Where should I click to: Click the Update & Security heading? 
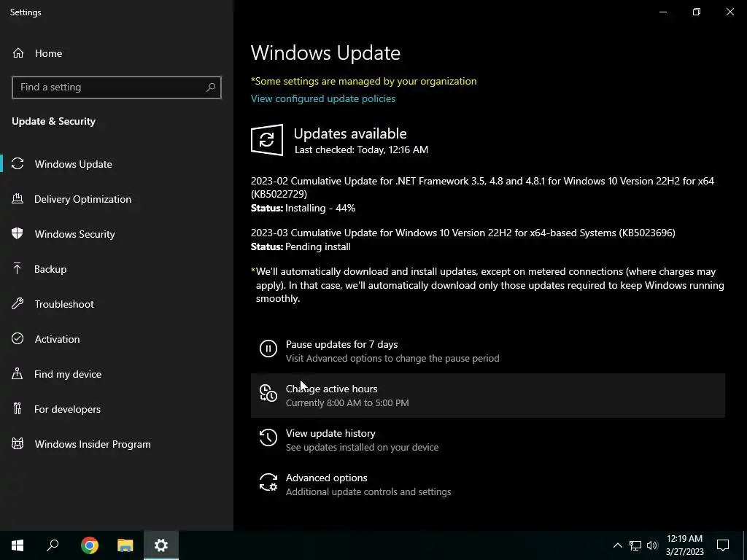[53, 121]
